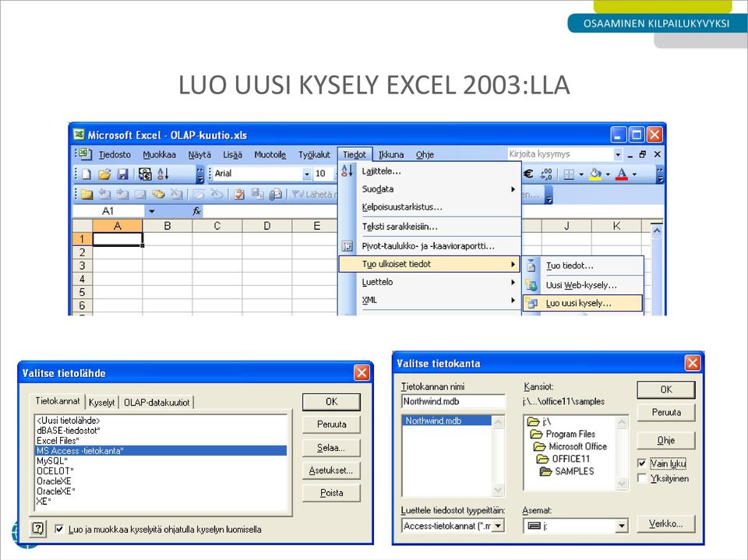
Task: Click the Font Color red A icon
Action: (x=621, y=174)
